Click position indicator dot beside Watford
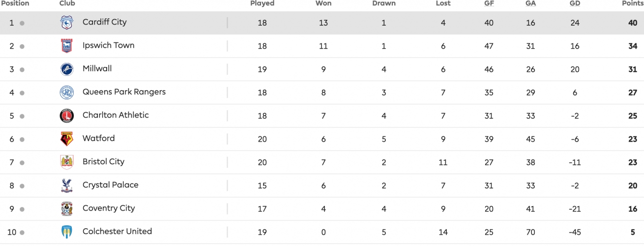This screenshot has height=246, width=644. [22, 140]
